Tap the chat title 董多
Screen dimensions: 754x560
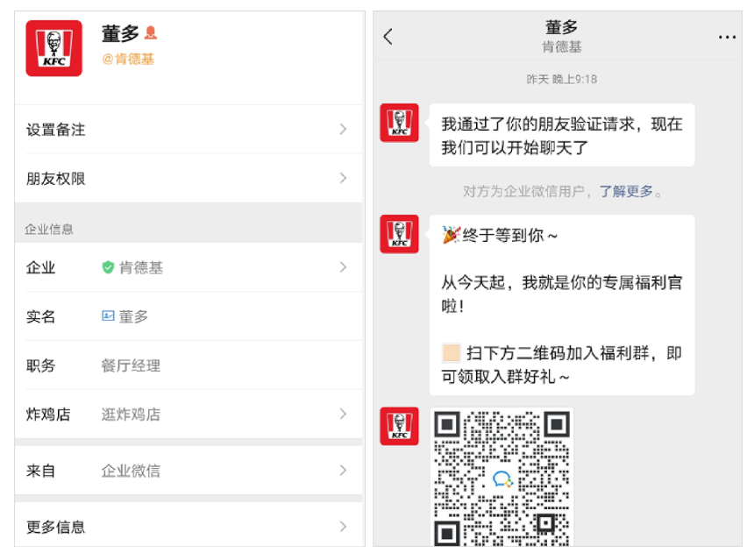click(562, 27)
